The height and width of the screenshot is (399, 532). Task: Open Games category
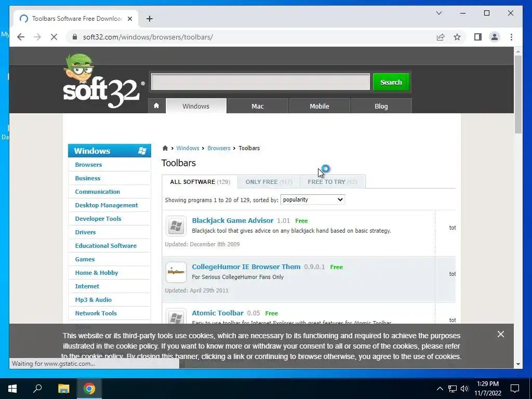point(85,259)
